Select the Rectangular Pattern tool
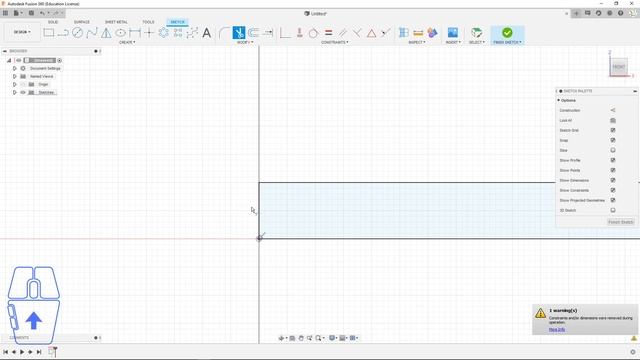 pyautogui.click(x=178, y=33)
